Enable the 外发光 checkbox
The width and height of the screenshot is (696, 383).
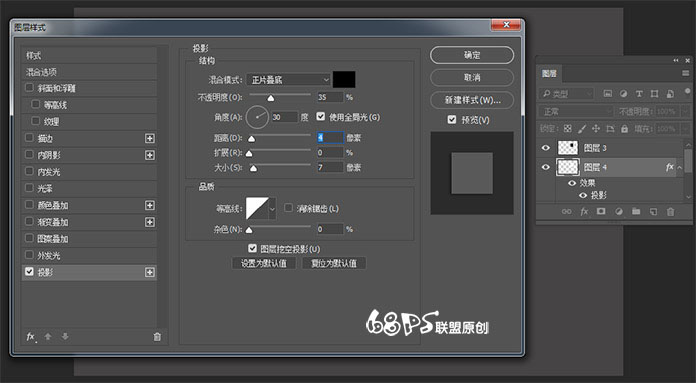[x=29, y=255]
